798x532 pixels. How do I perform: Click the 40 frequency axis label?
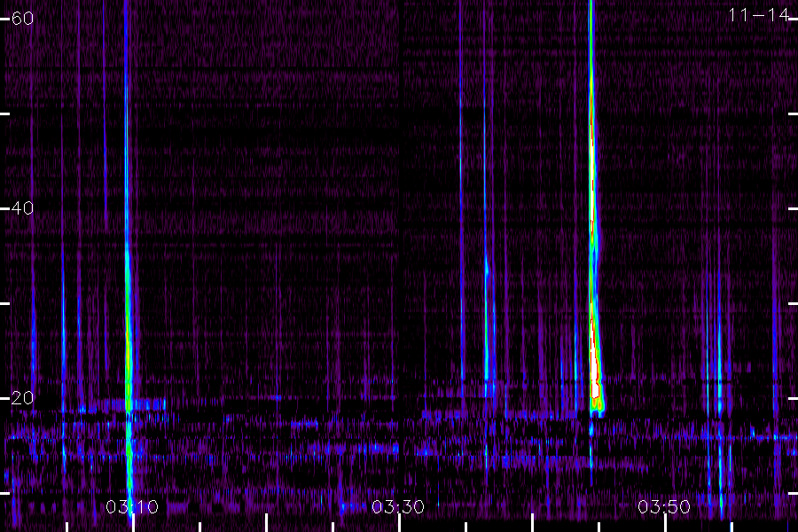pyautogui.click(x=22, y=207)
